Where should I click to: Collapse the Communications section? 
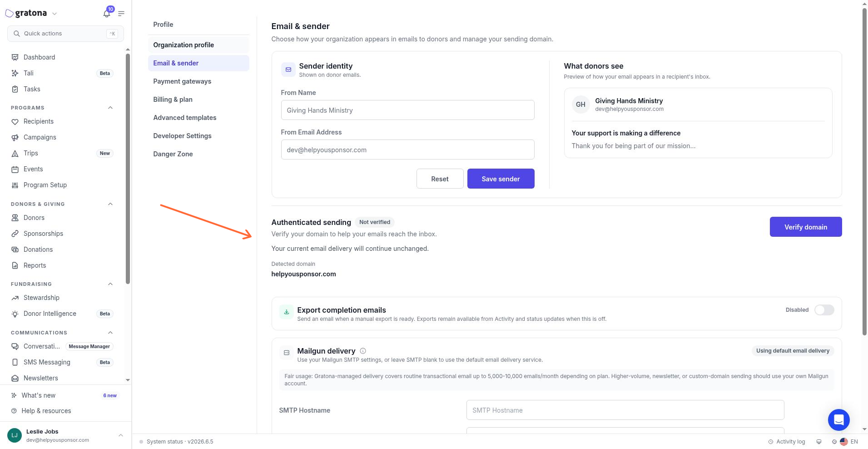click(x=110, y=333)
